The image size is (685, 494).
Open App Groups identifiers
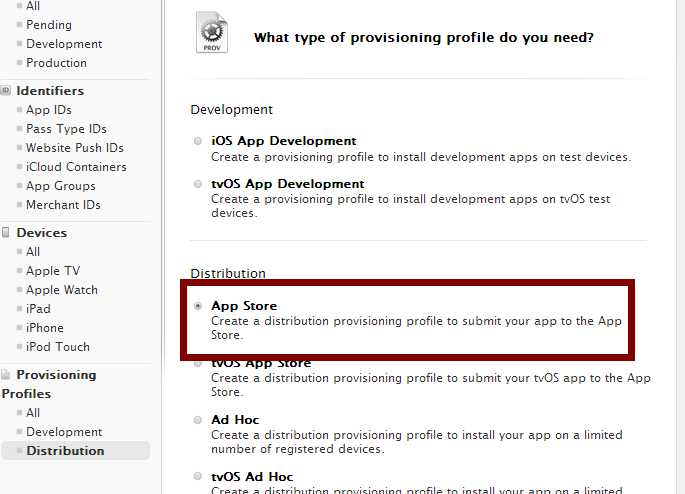click(x=61, y=186)
